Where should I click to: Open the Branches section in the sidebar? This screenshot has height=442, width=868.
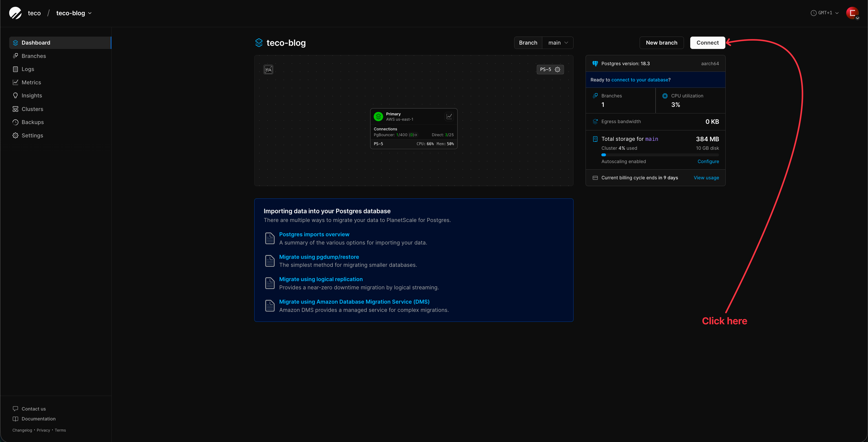[33, 56]
